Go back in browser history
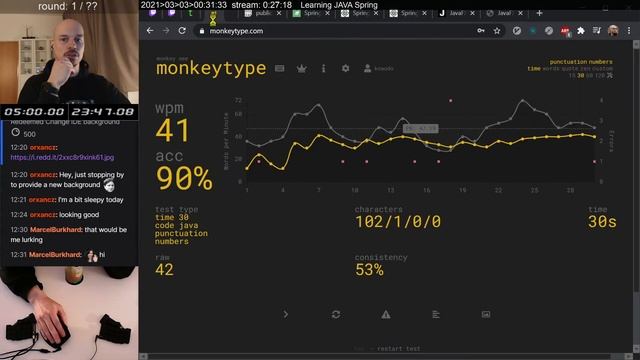Screen dimensions: 640x360 (x=150, y=31)
